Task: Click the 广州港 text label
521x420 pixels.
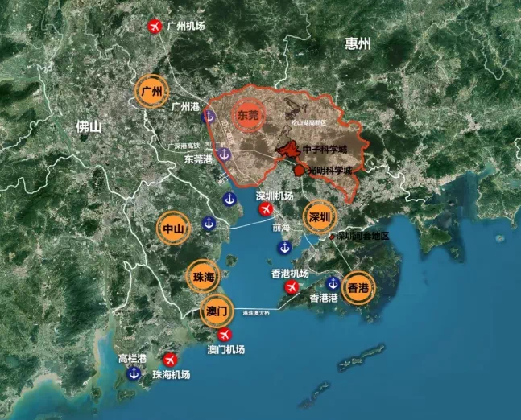Action: pos(185,106)
